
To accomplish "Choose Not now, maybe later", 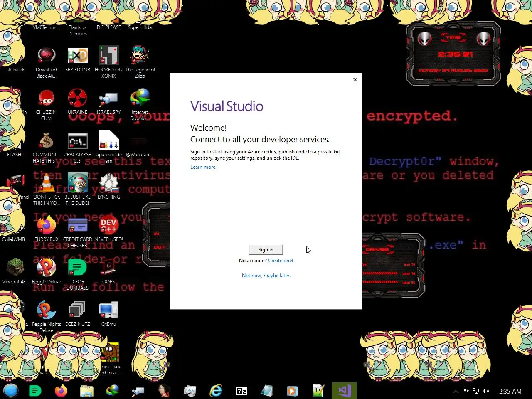I will coord(266,276).
